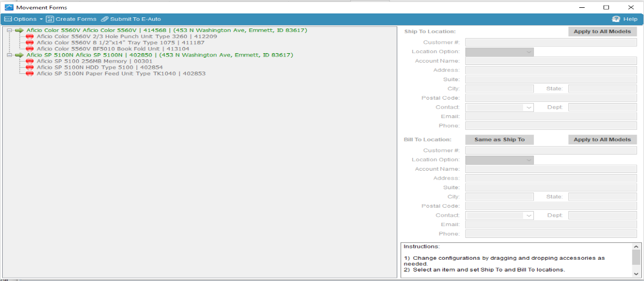Collapse the Aficio Color 5560V tree node

click(x=10, y=30)
